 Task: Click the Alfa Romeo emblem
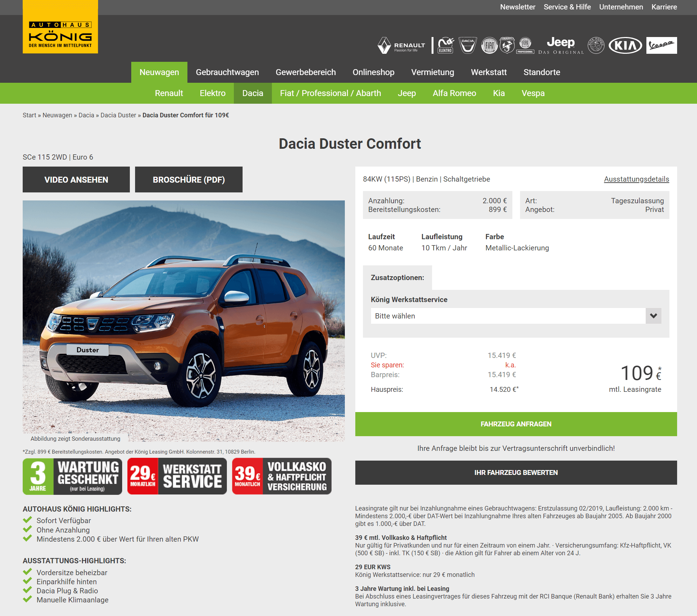596,45
